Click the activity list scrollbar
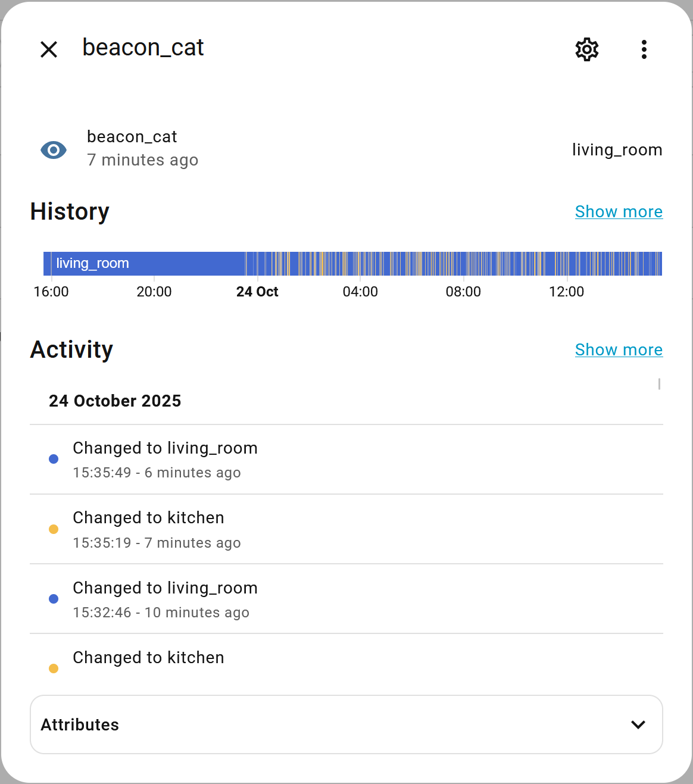 tap(659, 385)
